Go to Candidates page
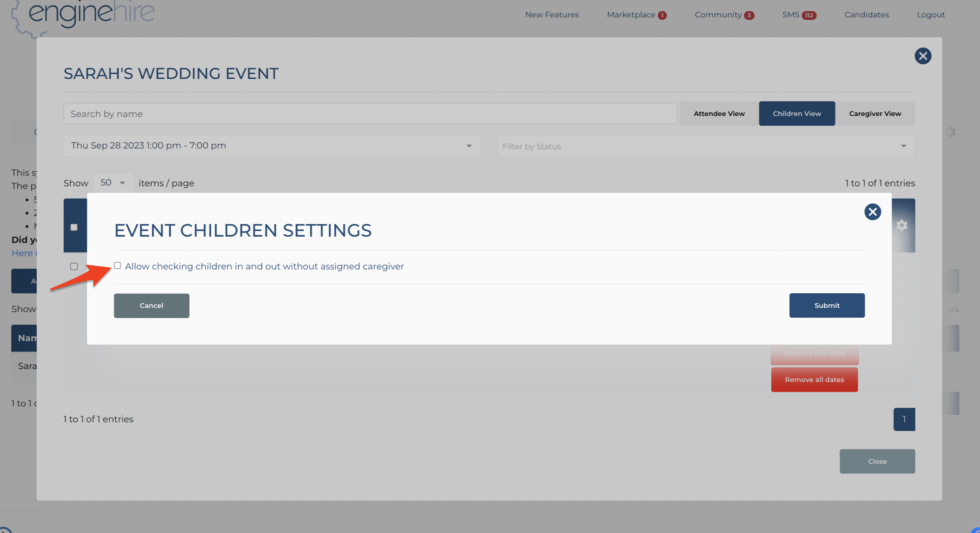Viewport: 980px width, 533px height. tap(866, 15)
